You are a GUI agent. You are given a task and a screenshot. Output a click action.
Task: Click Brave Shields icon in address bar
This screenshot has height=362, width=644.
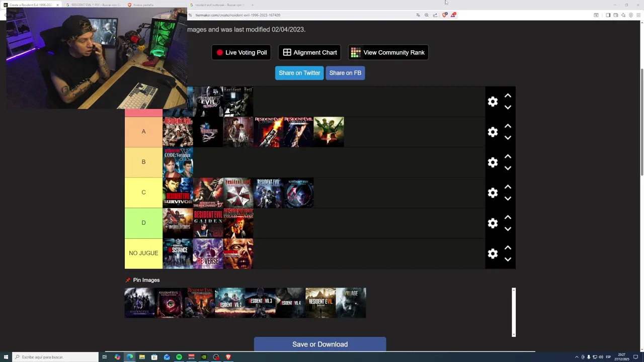point(444,15)
